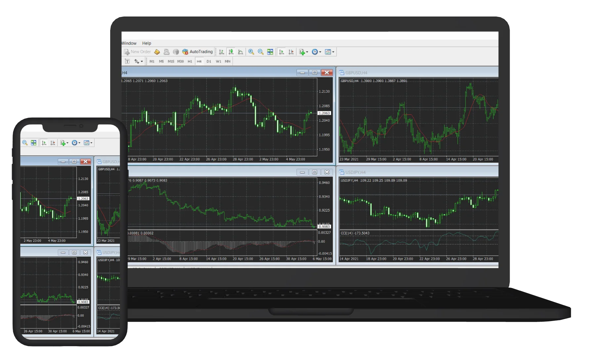
Task: Switch to line chart icon
Action: 240,52
